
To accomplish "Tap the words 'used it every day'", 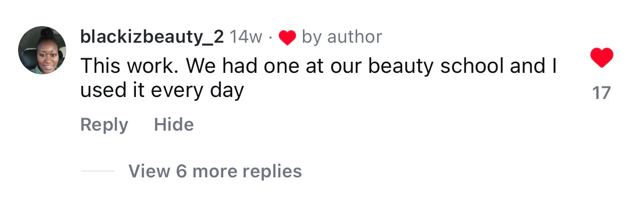I will point(162,90).
